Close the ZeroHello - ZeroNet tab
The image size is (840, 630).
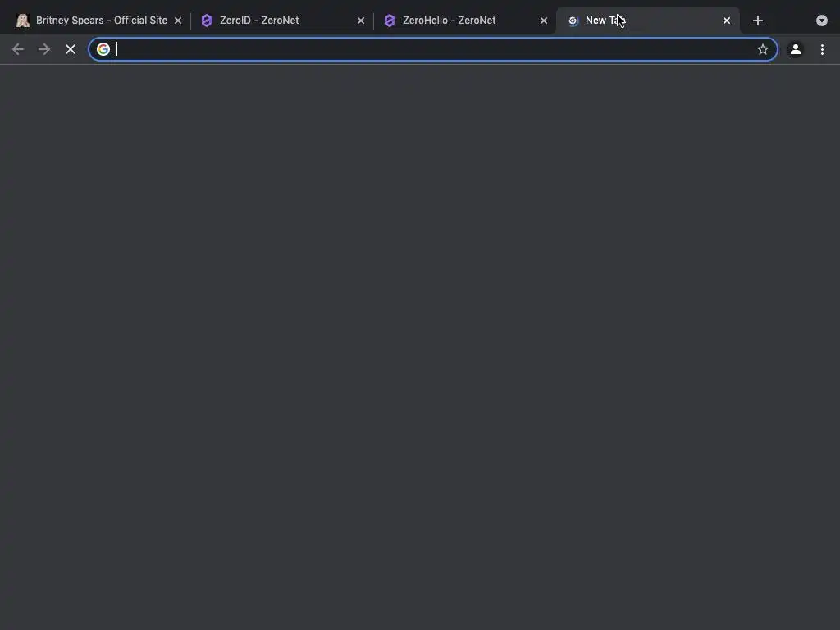click(544, 21)
